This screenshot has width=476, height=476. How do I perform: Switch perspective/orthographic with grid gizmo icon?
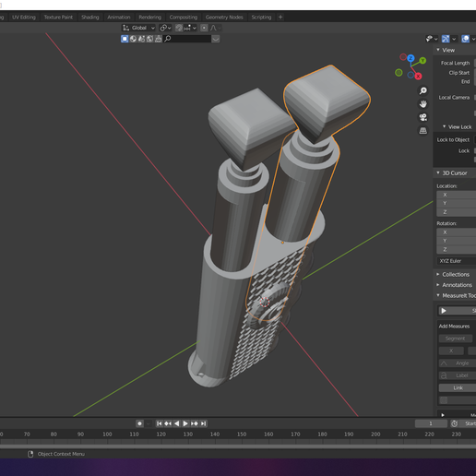click(423, 131)
